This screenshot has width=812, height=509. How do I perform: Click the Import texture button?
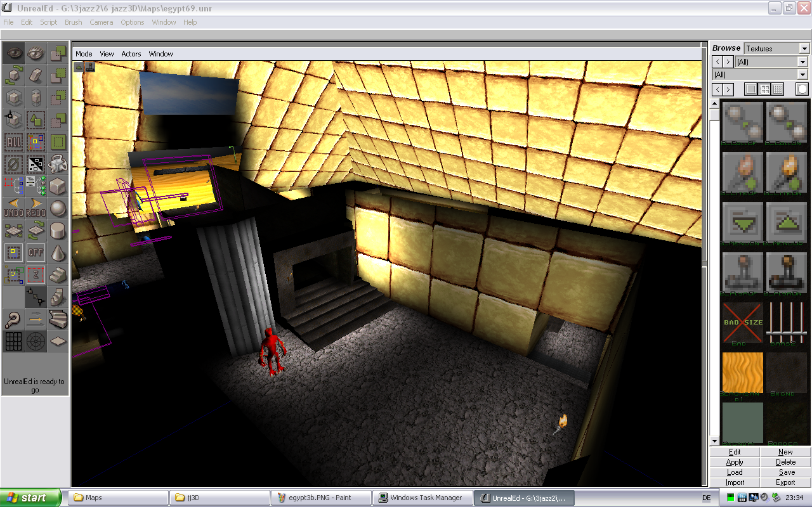735,482
